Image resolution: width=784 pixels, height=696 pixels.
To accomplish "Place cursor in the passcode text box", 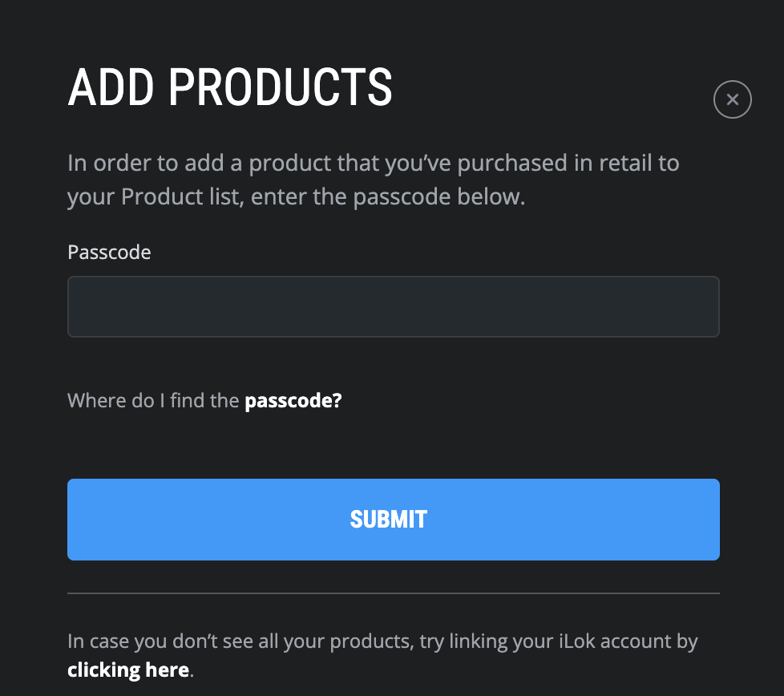I will point(393,306).
